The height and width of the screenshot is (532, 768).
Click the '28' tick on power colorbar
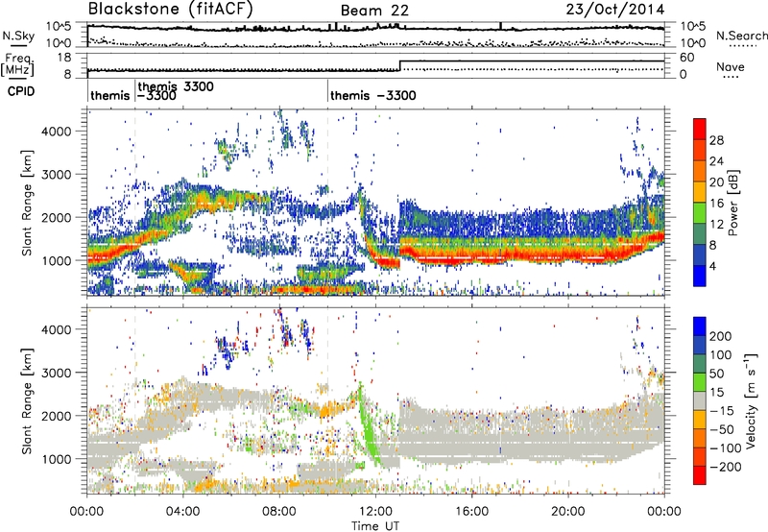tap(716, 140)
